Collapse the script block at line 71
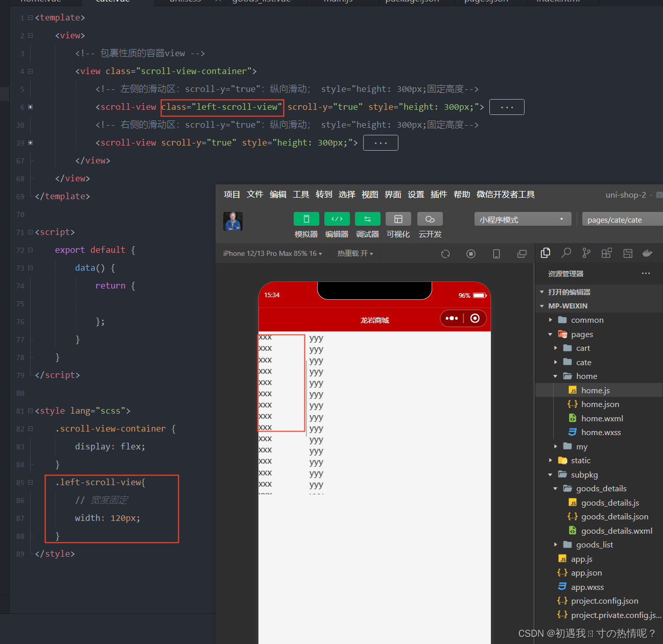 click(30, 232)
